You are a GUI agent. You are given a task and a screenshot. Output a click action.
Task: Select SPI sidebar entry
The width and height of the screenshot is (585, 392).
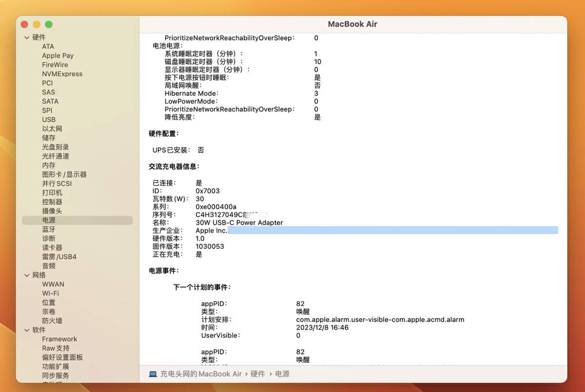pyautogui.click(x=47, y=111)
